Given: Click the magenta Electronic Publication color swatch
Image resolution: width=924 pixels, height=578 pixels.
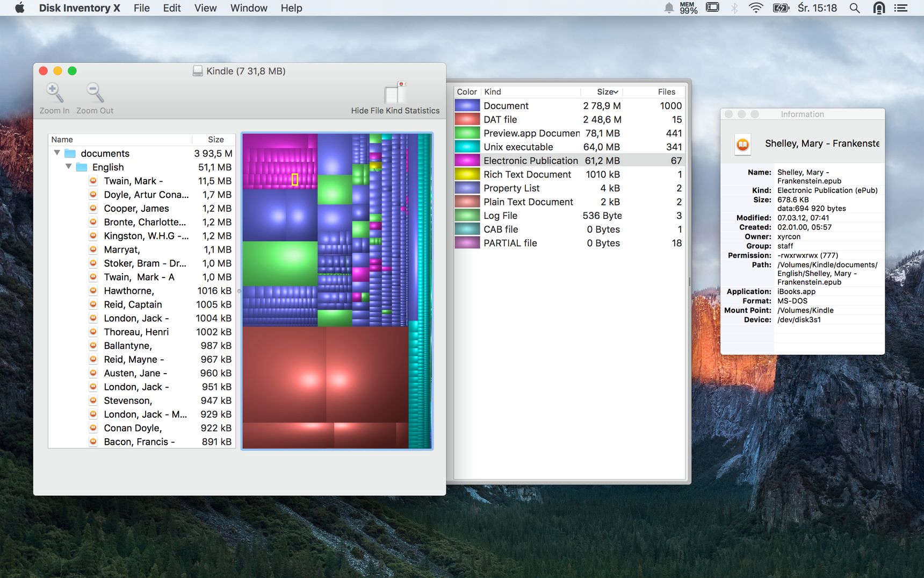Looking at the screenshot, I should click(467, 161).
